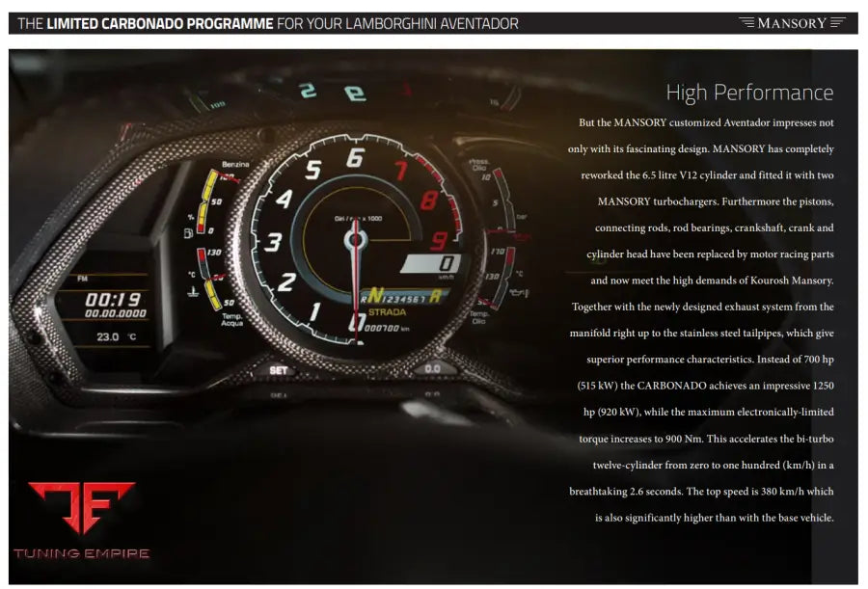868x589 pixels.
Task: Click the text line 'breathtaking 2.6 seconds'
Action: point(701,491)
